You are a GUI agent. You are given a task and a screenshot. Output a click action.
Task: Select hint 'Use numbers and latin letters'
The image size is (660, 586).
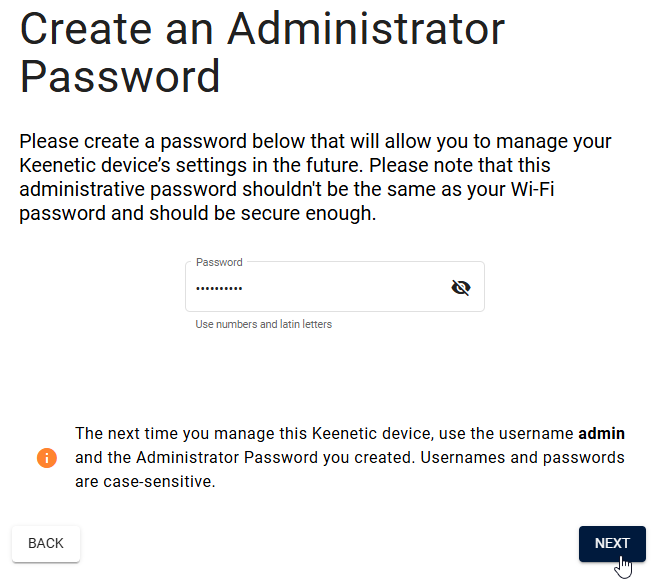click(264, 324)
